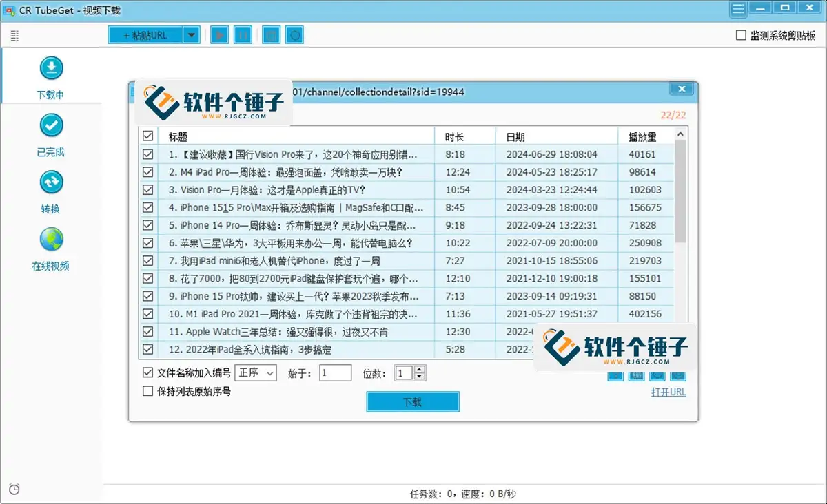Open the title bar menu lines icon
827x504 pixels.
coord(739,9)
